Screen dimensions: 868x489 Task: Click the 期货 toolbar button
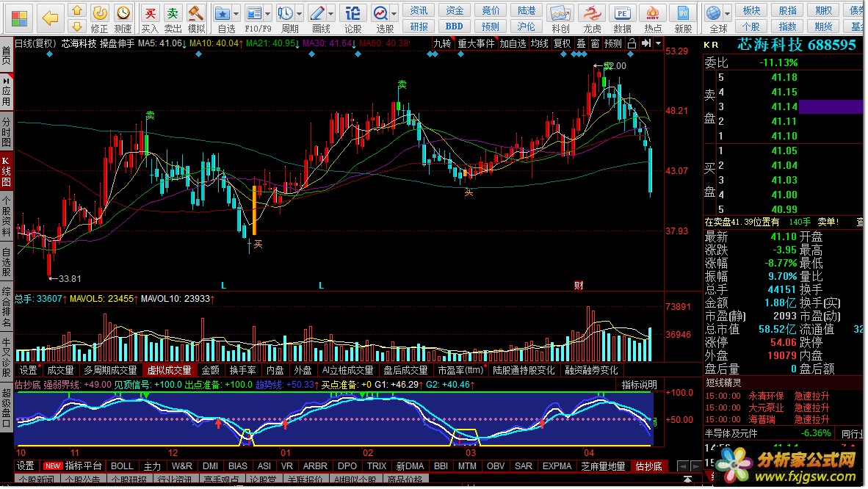(824, 26)
